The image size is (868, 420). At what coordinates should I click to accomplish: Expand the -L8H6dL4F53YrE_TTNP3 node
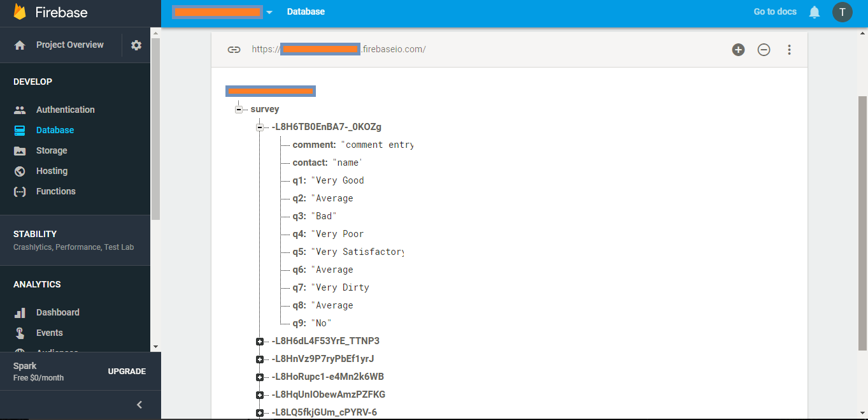(x=260, y=342)
